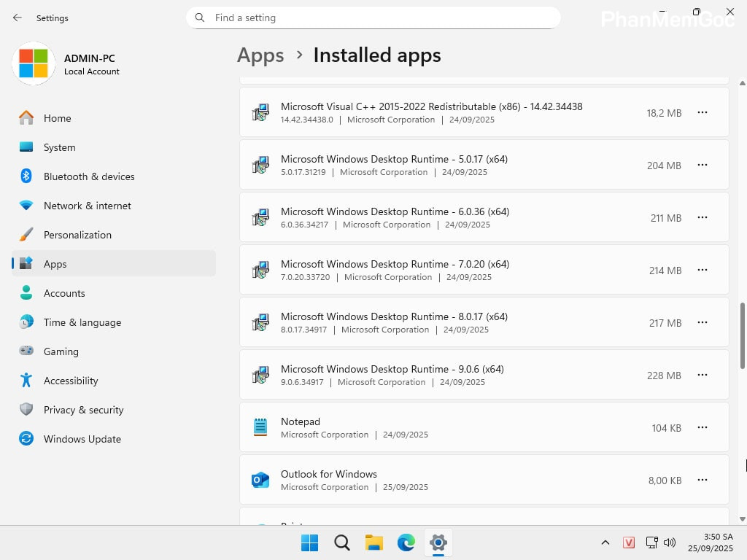Viewport: 747px width, 560px height.
Task: Click the Desktop Runtime 7.0.20 installer icon
Action: [x=260, y=270]
